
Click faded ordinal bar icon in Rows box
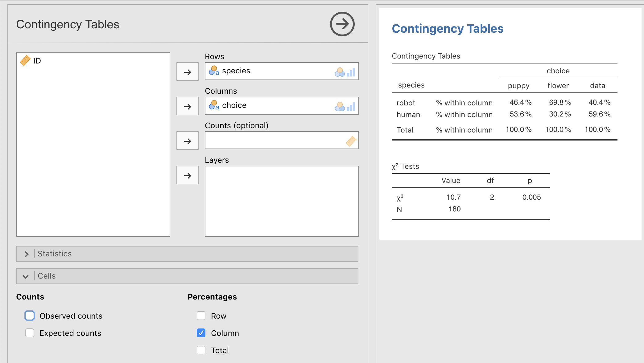click(x=351, y=72)
